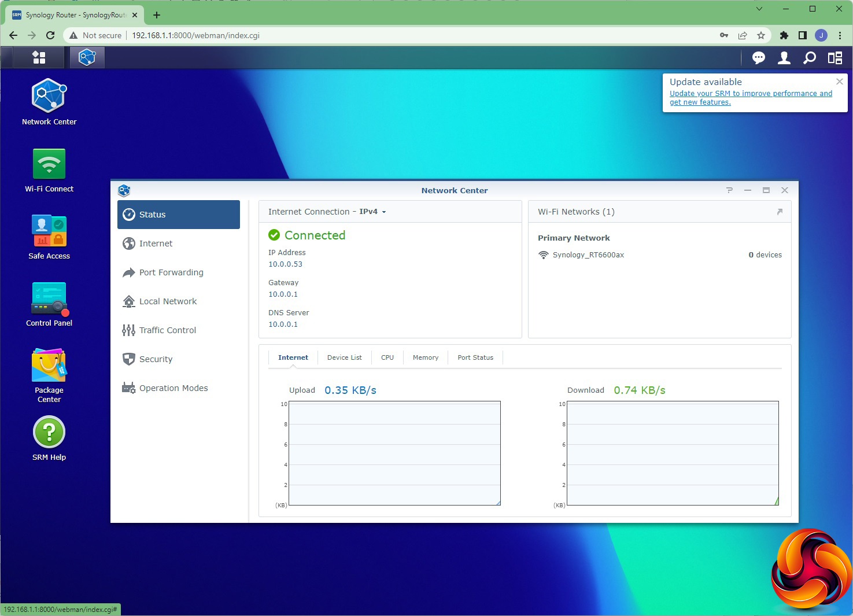
Task: Select Status in the Network Center sidebar
Action: click(179, 215)
